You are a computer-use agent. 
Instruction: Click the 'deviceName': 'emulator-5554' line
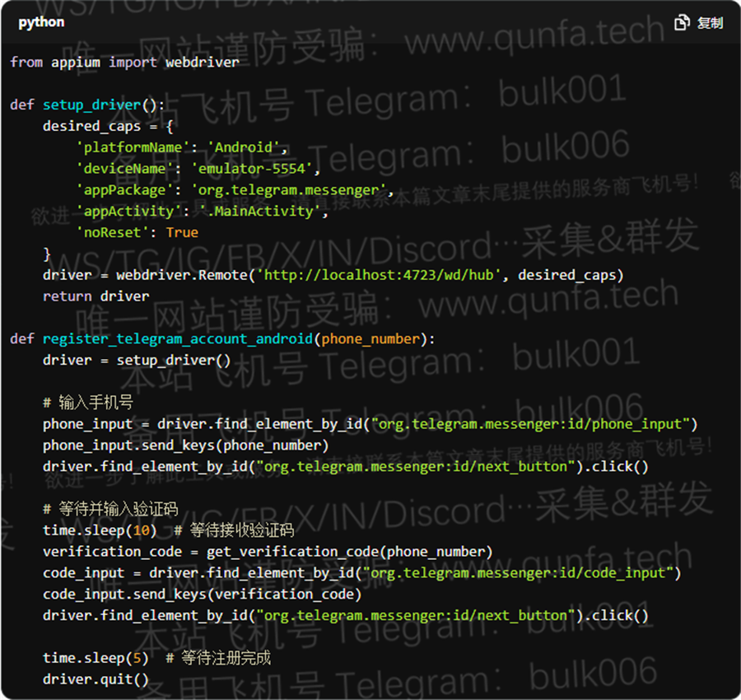(x=198, y=169)
